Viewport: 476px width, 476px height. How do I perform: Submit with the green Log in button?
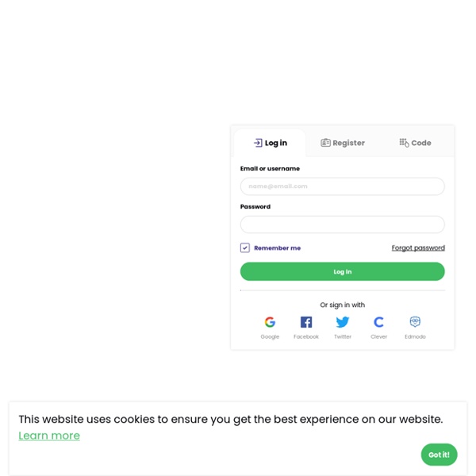point(343,271)
